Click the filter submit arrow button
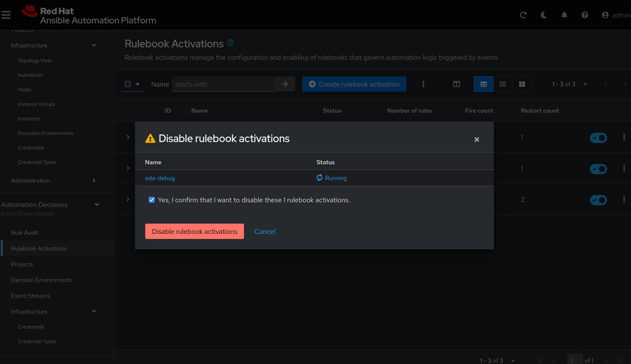 pos(285,84)
